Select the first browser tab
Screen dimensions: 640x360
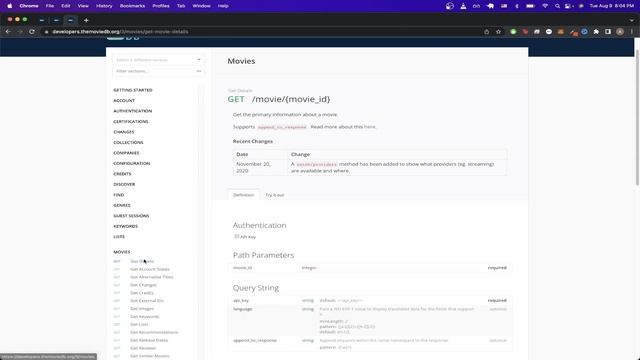pos(42,20)
